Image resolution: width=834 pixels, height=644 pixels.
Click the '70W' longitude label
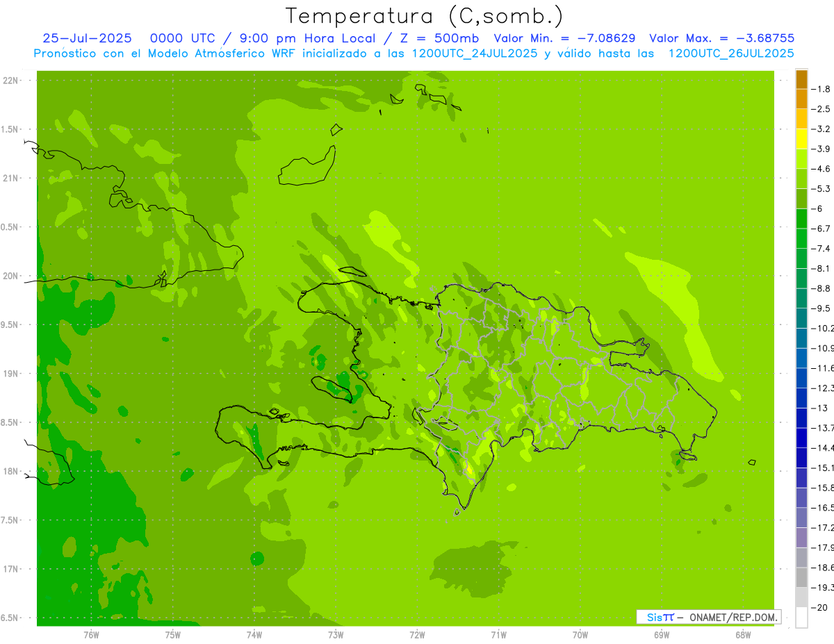580,635
